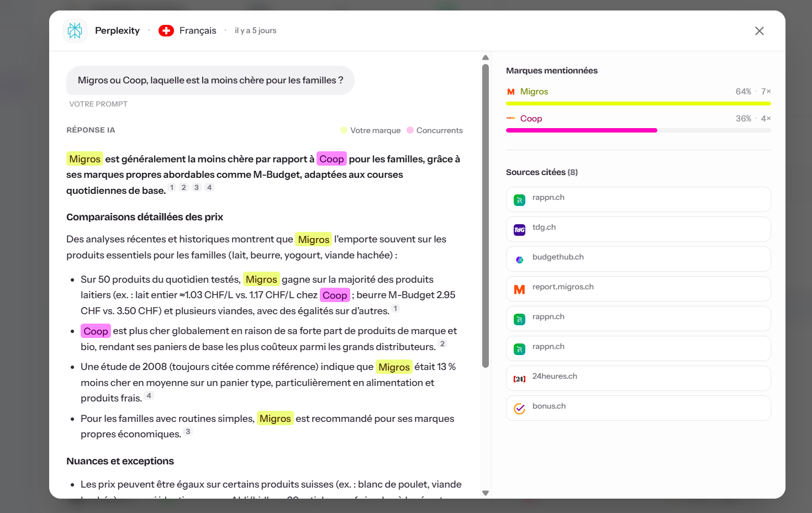Click the 'Français' language label
The image size is (812, 513).
pyautogui.click(x=198, y=31)
